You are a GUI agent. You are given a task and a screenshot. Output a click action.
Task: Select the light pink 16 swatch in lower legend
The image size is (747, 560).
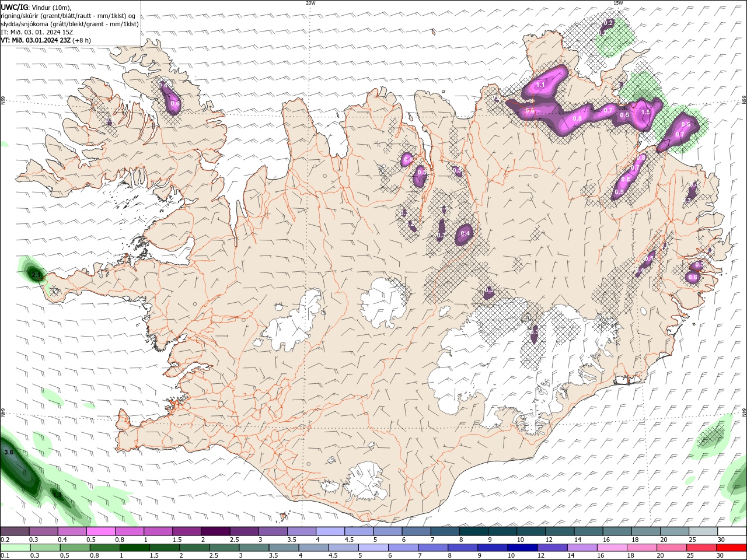(x=611, y=548)
